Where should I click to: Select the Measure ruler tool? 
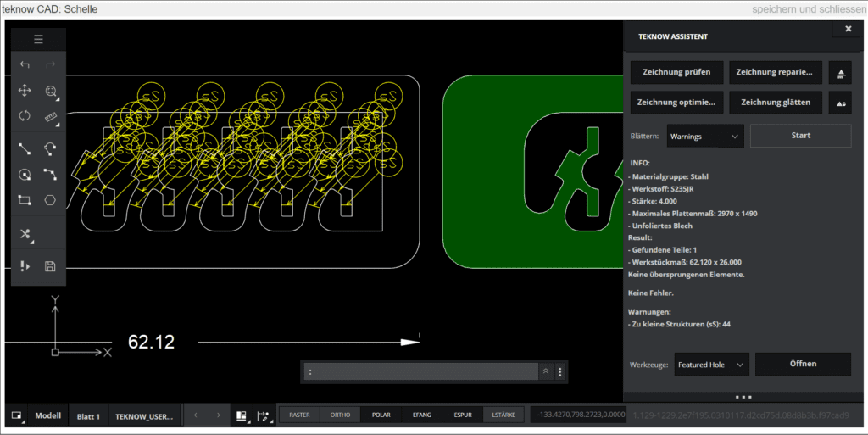51,117
